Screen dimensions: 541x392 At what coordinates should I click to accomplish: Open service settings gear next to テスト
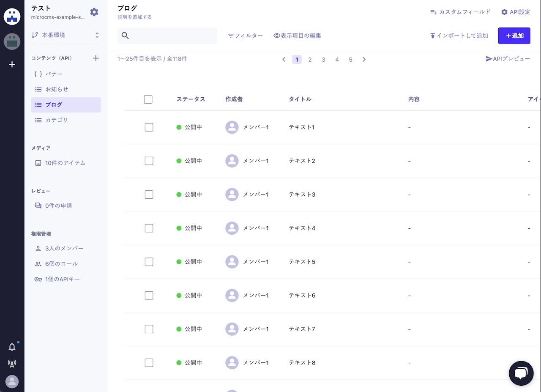tap(94, 12)
